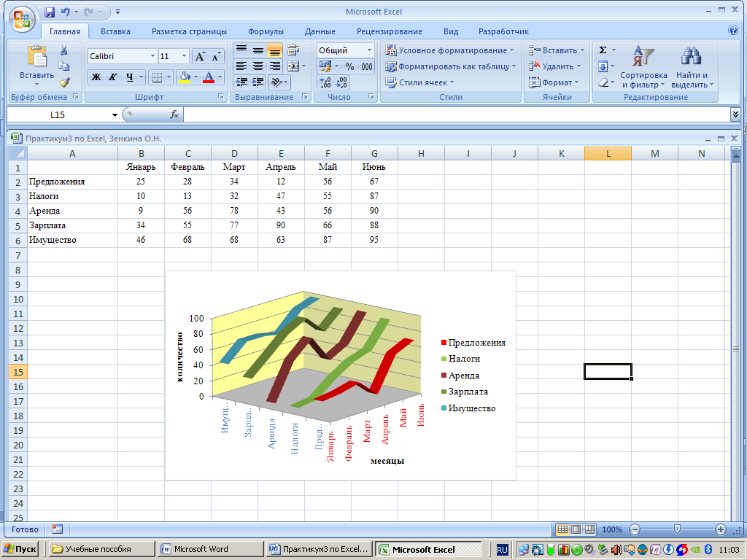Toggle bottom align button (highlighted)
Image resolution: width=747 pixels, height=560 pixels.
pos(275,50)
